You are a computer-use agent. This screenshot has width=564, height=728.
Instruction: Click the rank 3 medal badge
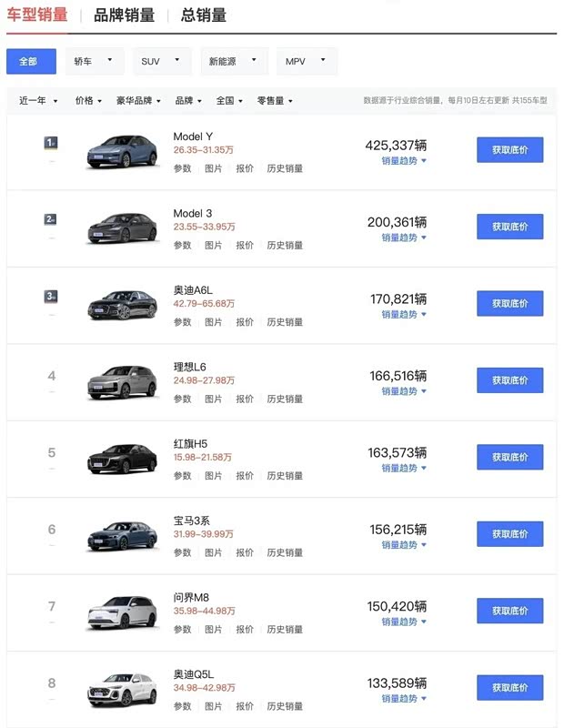(52, 296)
